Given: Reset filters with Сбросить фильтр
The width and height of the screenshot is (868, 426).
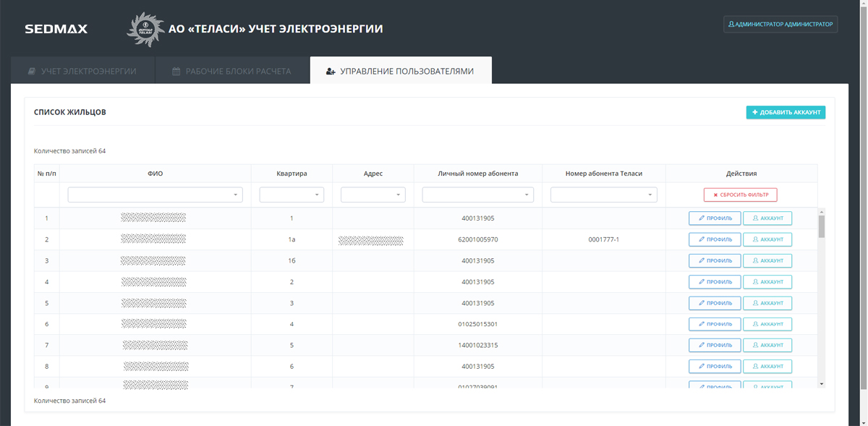Looking at the screenshot, I should 740,195.
